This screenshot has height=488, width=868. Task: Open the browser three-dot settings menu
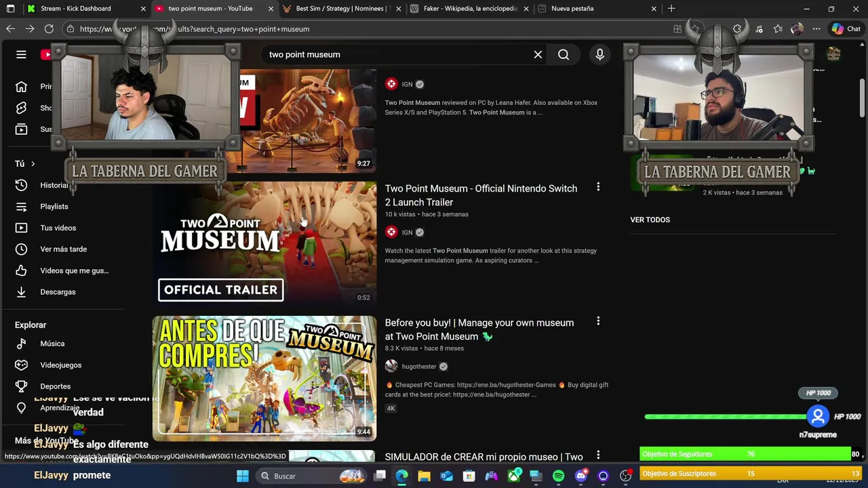point(816,28)
